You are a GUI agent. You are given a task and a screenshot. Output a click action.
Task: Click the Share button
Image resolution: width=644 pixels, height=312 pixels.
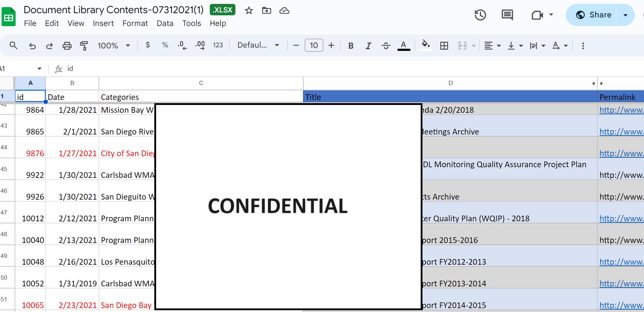591,15
